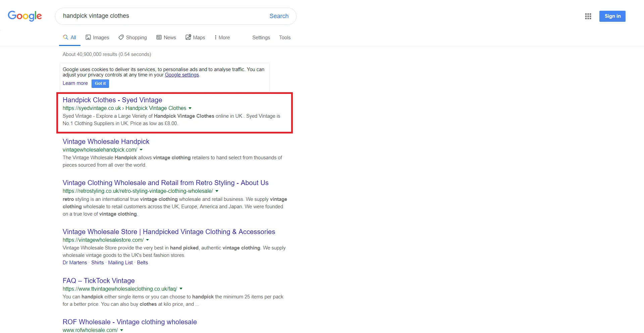This screenshot has width=644, height=333.
Task: Open the Google apps grid icon
Action: pyautogui.click(x=588, y=16)
